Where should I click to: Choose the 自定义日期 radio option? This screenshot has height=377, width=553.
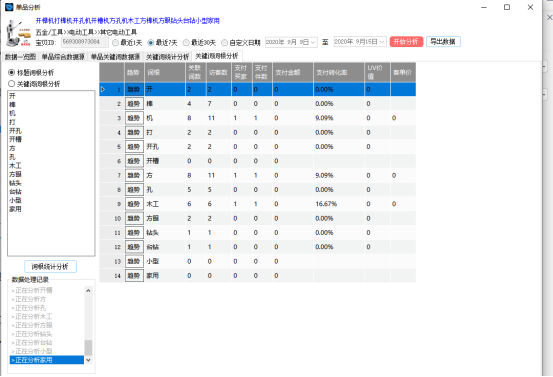click(241, 43)
